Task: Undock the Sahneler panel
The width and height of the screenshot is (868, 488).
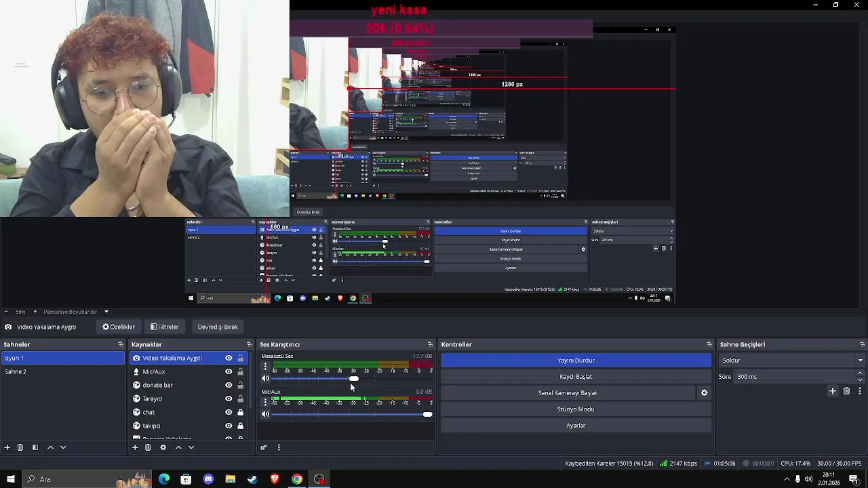Action: coord(120,344)
